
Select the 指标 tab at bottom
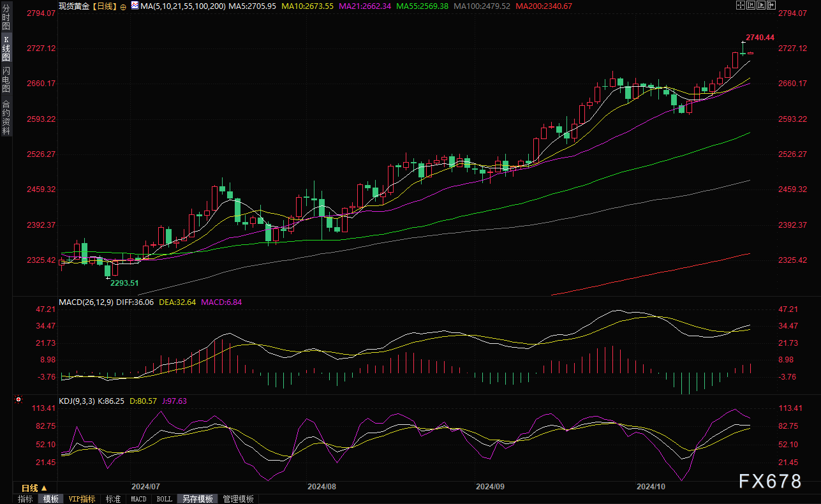[26, 499]
